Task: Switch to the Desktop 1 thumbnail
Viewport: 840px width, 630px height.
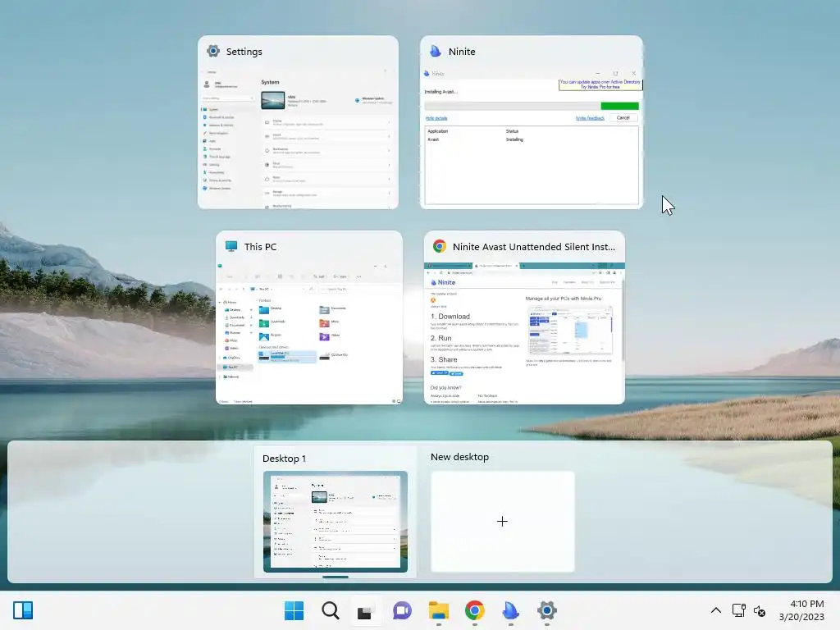Action: point(336,521)
